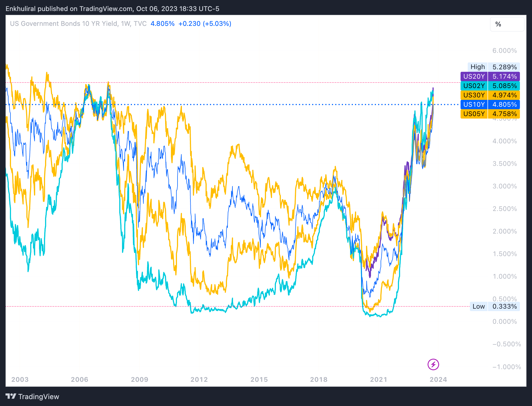Click the -1.000% tick on price axis
Screen dimensions: 532x406
point(506,367)
